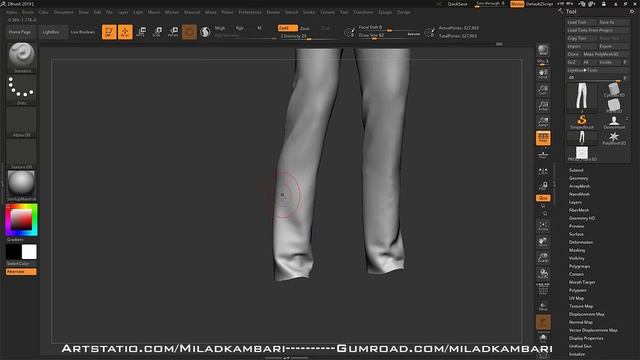Open the material sphere selector

(x=22, y=185)
